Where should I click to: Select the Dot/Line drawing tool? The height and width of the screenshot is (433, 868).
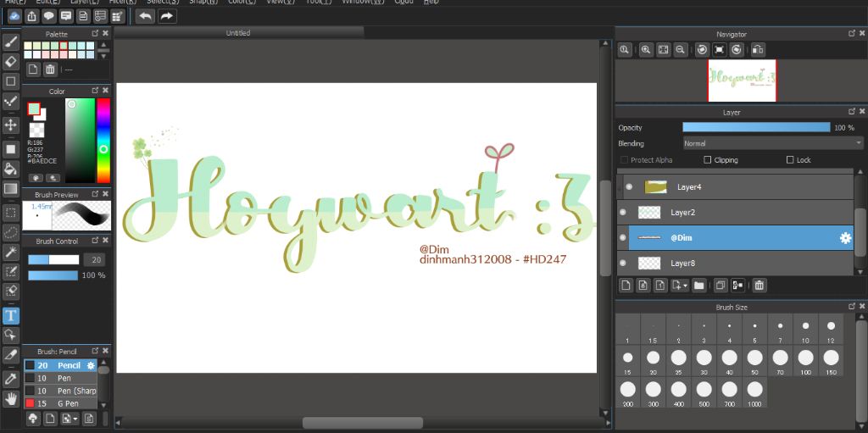[11, 101]
